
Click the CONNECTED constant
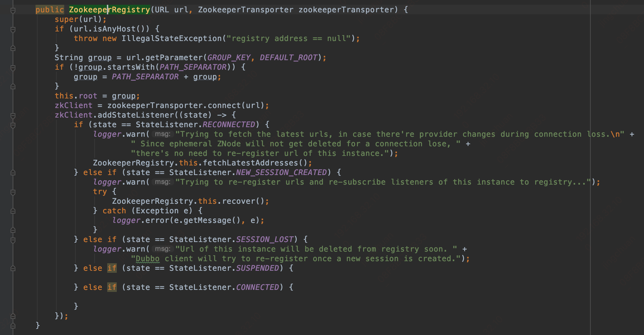click(257, 287)
